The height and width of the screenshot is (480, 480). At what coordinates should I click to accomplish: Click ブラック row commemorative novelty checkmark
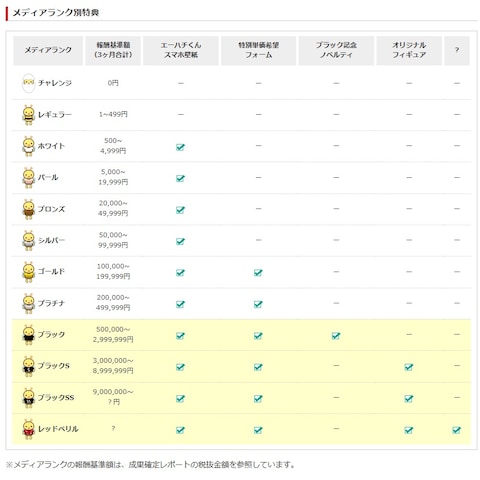[x=336, y=336]
